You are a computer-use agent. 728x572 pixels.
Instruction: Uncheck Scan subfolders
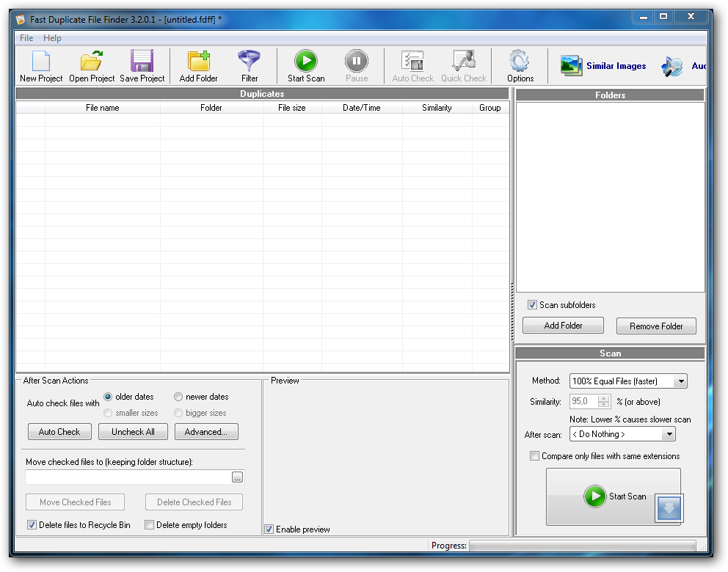pyautogui.click(x=533, y=305)
